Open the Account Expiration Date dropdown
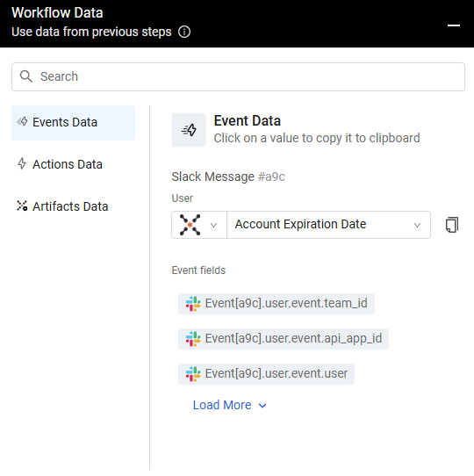The width and height of the screenshot is (474, 476). pos(328,225)
